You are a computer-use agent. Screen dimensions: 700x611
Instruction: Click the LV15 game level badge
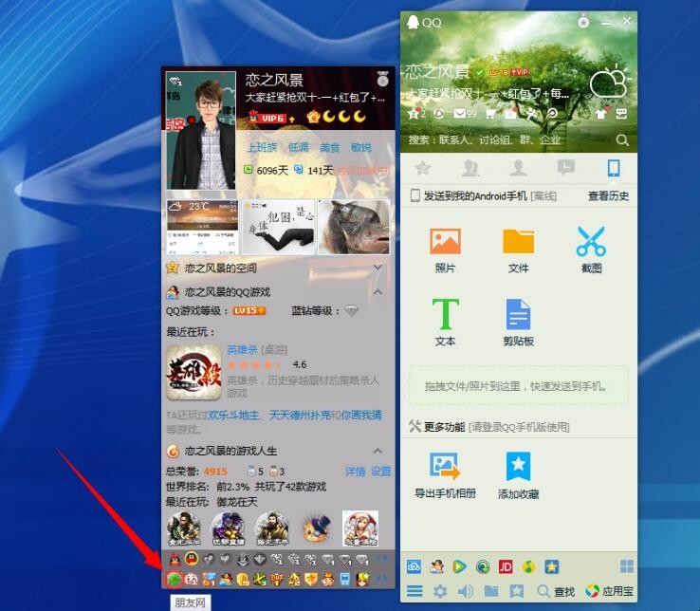pos(249,311)
